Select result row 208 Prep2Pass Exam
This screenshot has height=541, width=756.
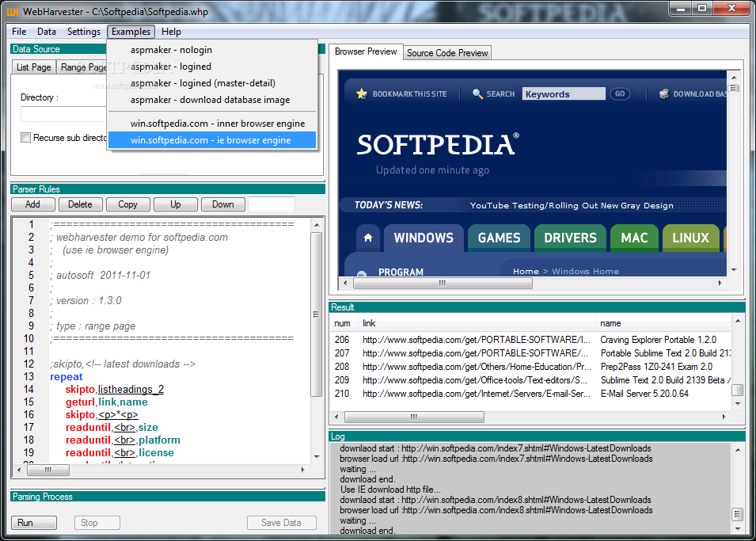pyautogui.click(x=531, y=367)
